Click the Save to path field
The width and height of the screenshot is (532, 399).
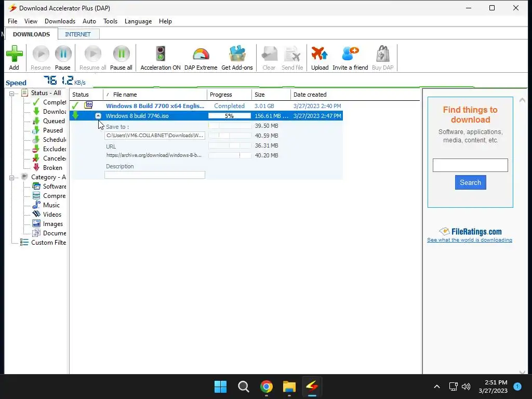click(x=155, y=136)
